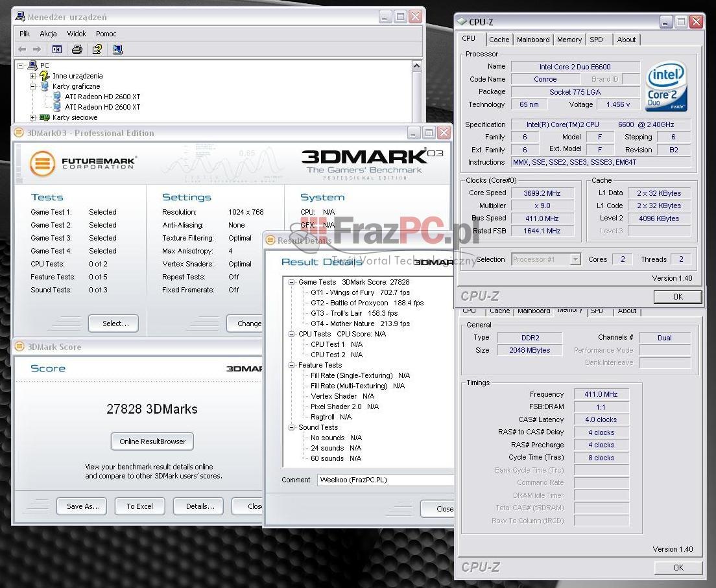This screenshot has width=716, height=588.
Task: Click the SPD tab in bottom CPU-Z
Action: click(597, 311)
